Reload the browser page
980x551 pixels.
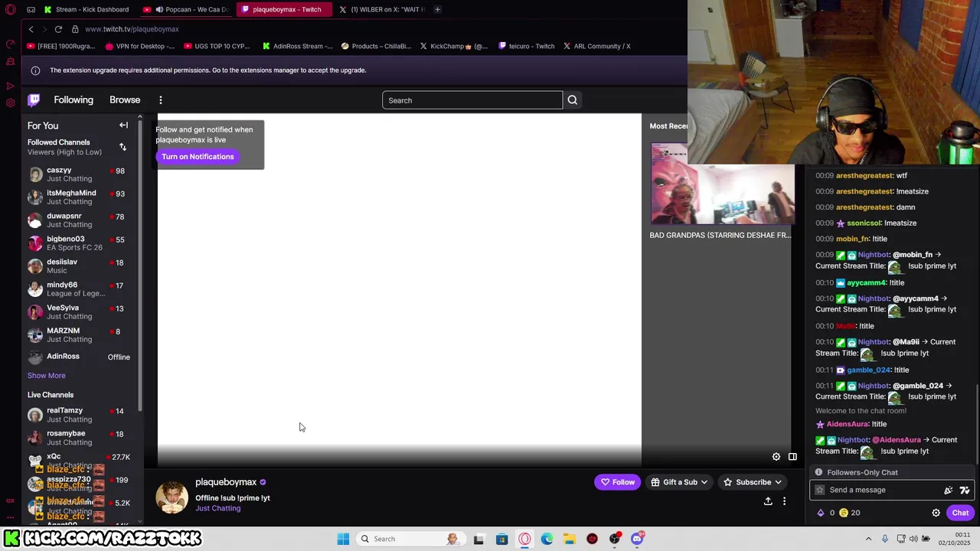[58, 29]
